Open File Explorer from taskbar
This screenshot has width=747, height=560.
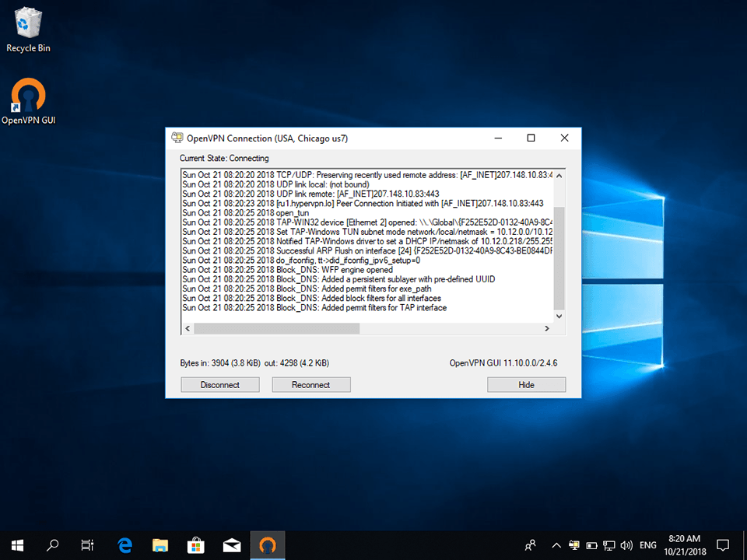point(160,545)
